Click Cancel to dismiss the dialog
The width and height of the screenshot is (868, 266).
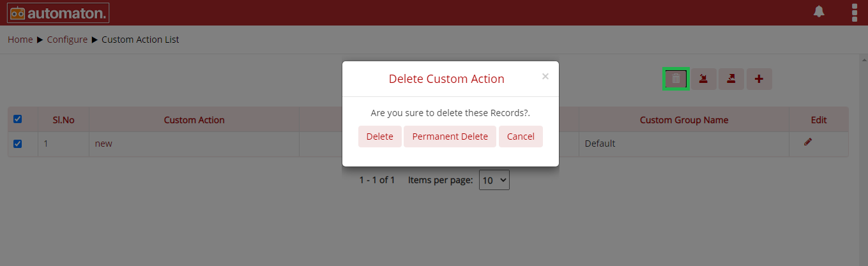click(521, 137)
